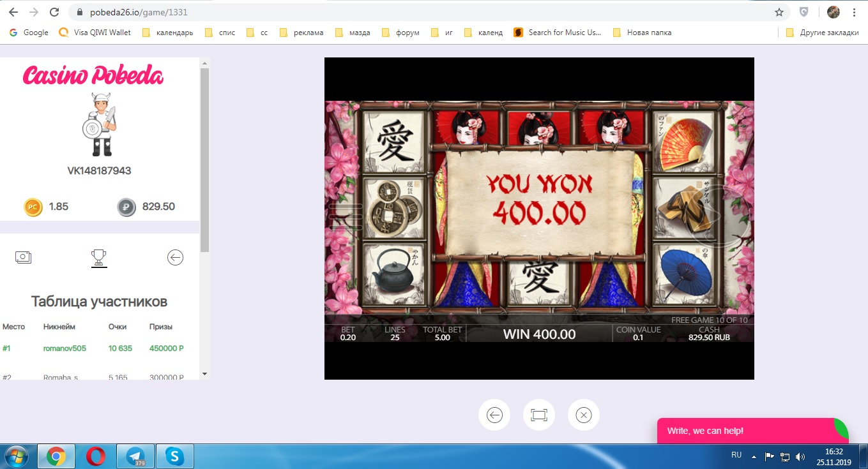
Task: Click the wooden sandals slot symbol
Action: [685, 207]
